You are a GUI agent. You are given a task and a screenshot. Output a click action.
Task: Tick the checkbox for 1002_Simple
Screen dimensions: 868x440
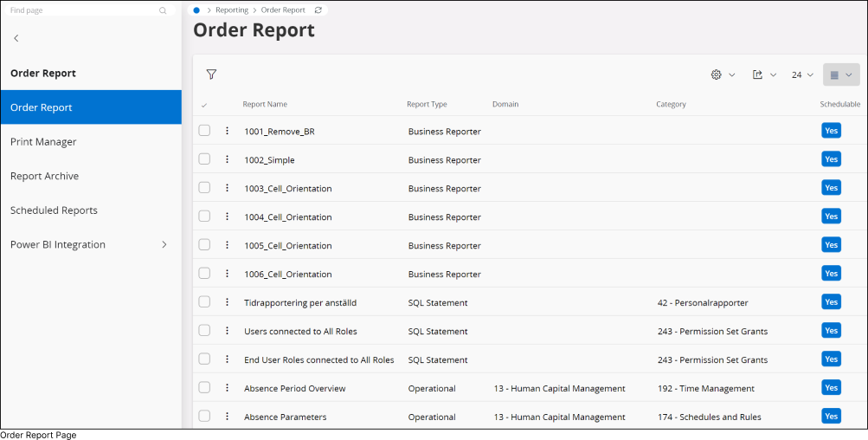pos(204,159)
